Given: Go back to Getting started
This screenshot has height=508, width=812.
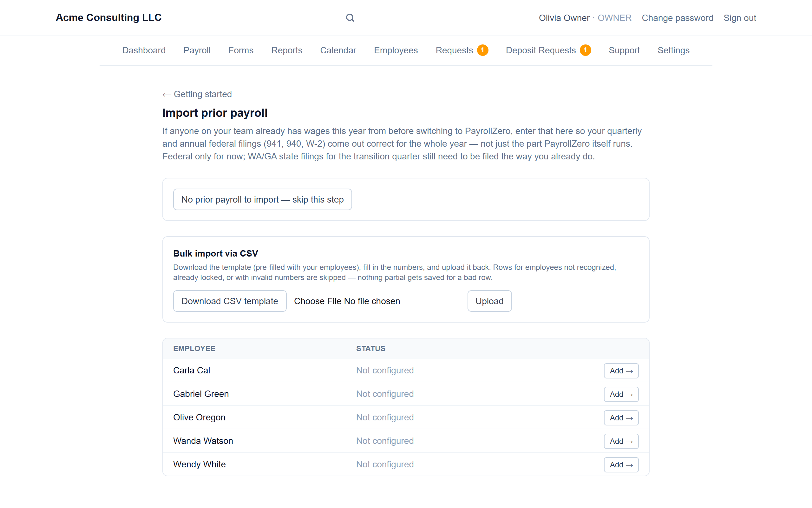Looking at the screenshot, I should coord(197,94).
